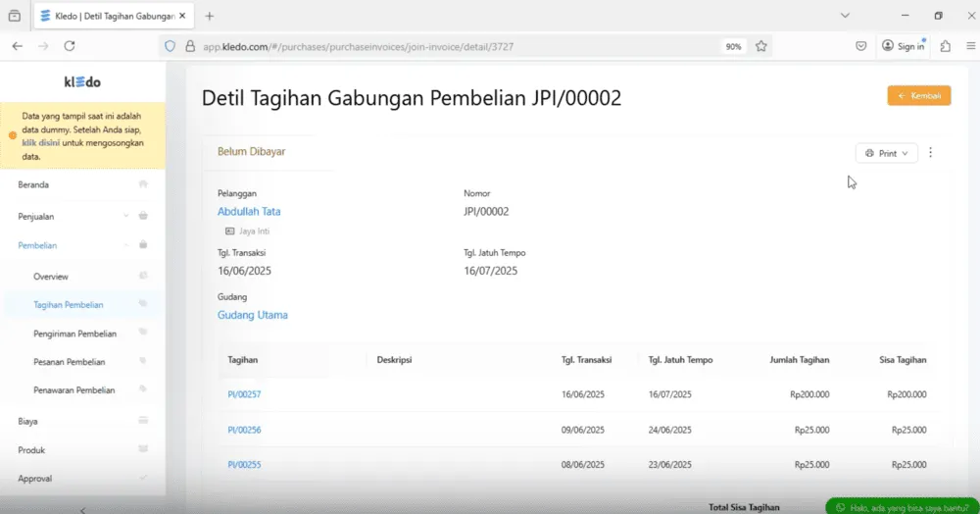Expand the Penjualan menu chevron
The image size is (980, 514).
tap(126, 216)
